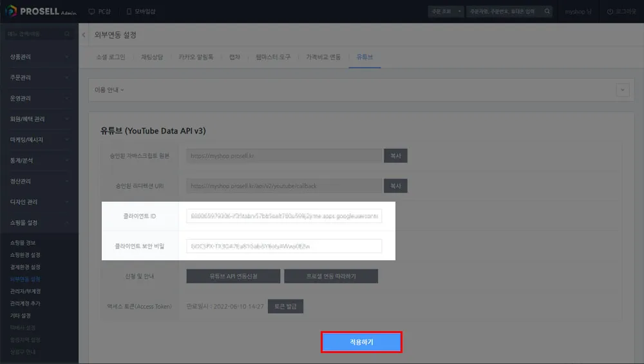The height and width of the screenshot is (364, 644).
Task: Expand the 통계/분석 sidebar menu
Action: tap(39, 160)
